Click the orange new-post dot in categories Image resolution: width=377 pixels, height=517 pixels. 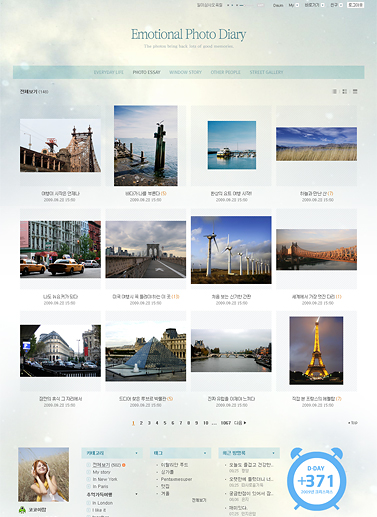tap(124, 465)
